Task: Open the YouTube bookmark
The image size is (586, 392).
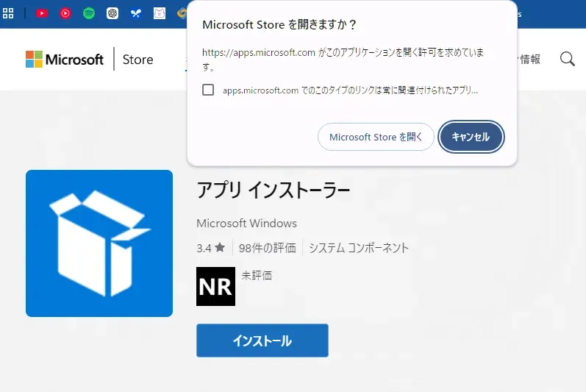Action: coord(42,13)
